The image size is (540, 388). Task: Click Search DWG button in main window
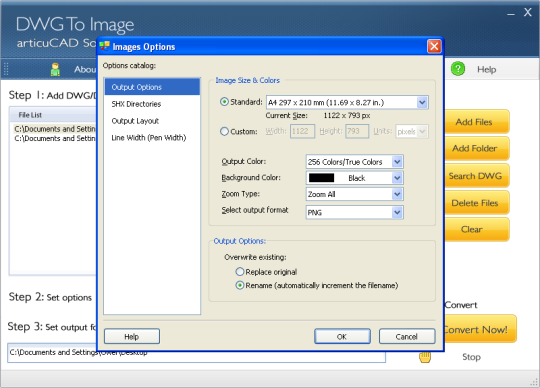tap(477, 176)
